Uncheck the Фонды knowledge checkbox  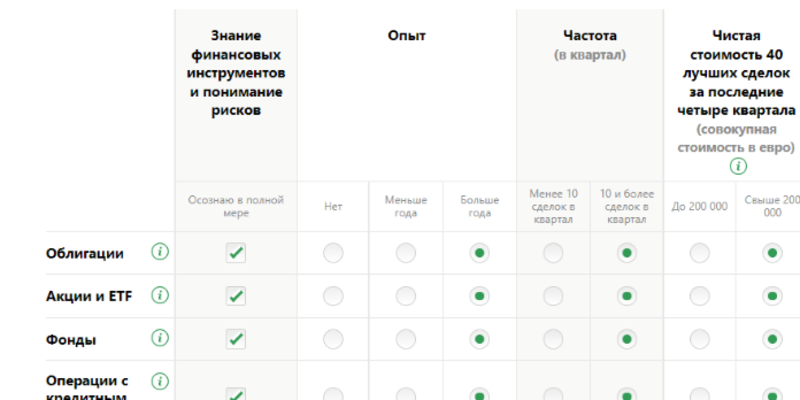[236, 339]
